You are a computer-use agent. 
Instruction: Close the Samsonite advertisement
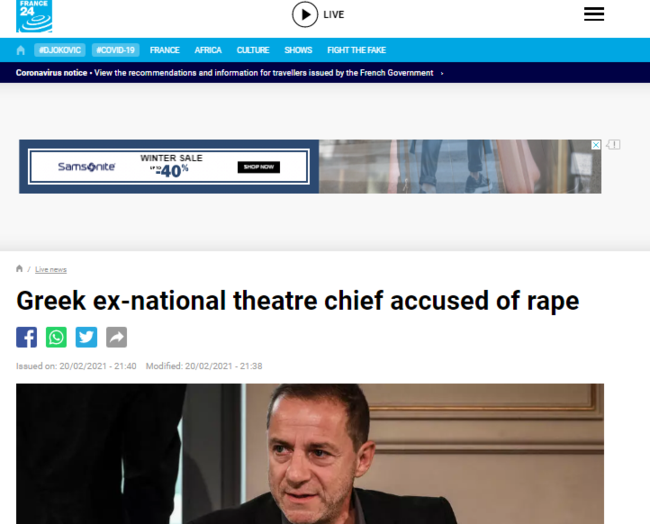596,145
